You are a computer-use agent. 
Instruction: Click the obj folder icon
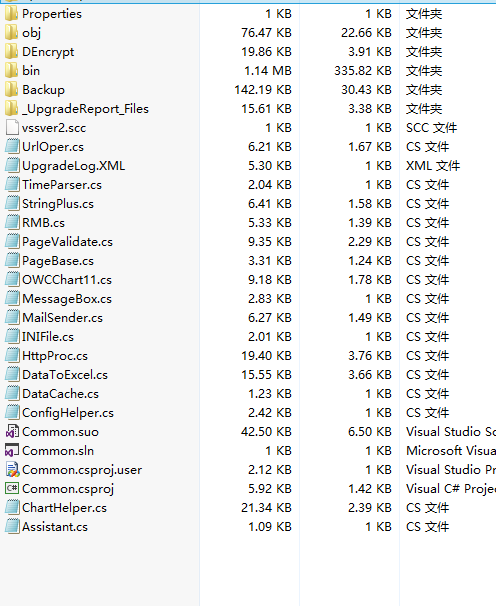click(x=12, y=33)
